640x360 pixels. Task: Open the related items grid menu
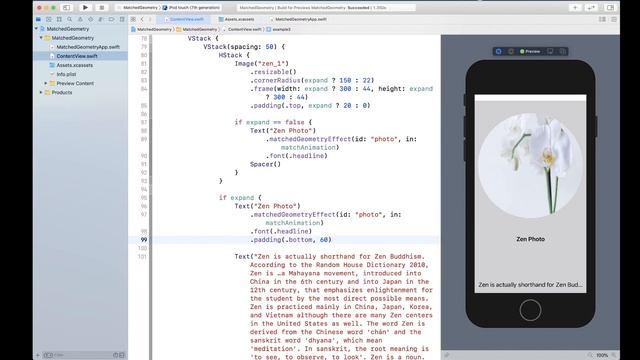pos(133,19)
